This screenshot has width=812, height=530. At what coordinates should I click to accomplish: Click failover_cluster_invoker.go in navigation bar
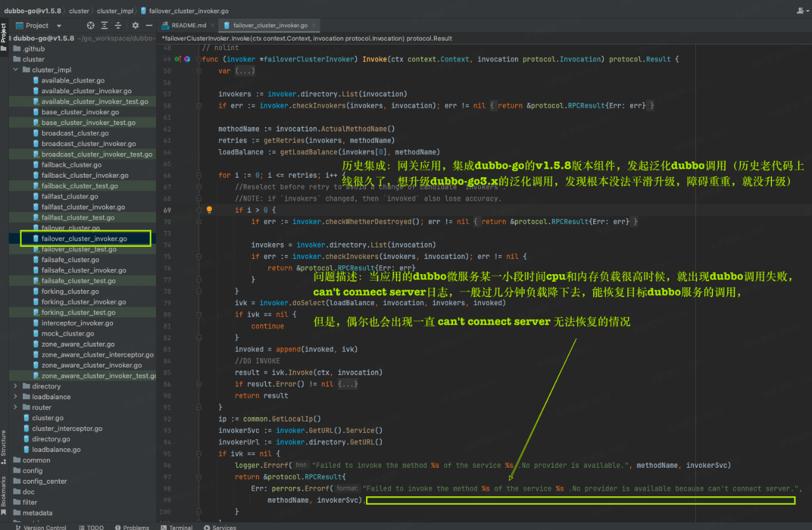pos(185,11)
